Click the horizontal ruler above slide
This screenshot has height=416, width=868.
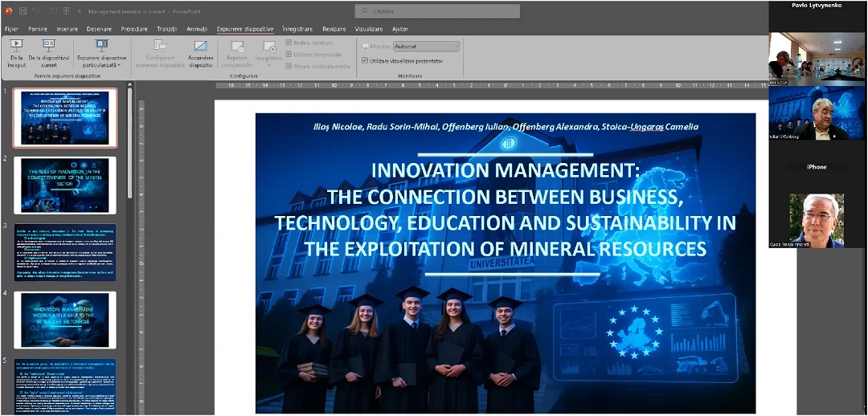(x=492, y=86)
